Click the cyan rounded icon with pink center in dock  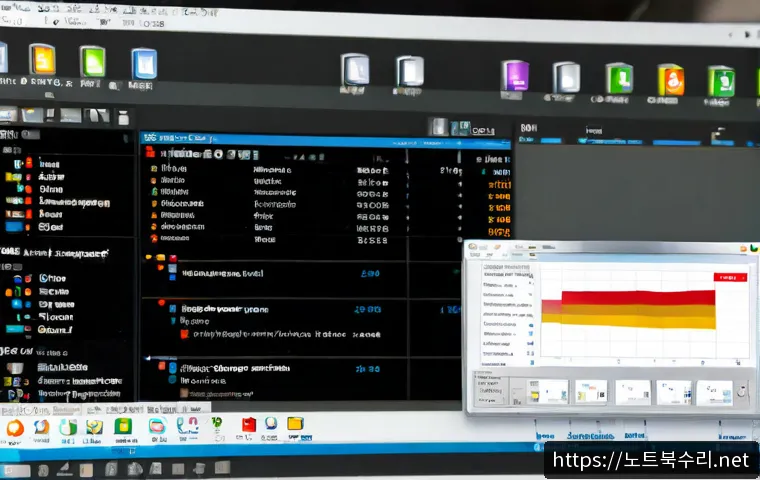[157, 427]
